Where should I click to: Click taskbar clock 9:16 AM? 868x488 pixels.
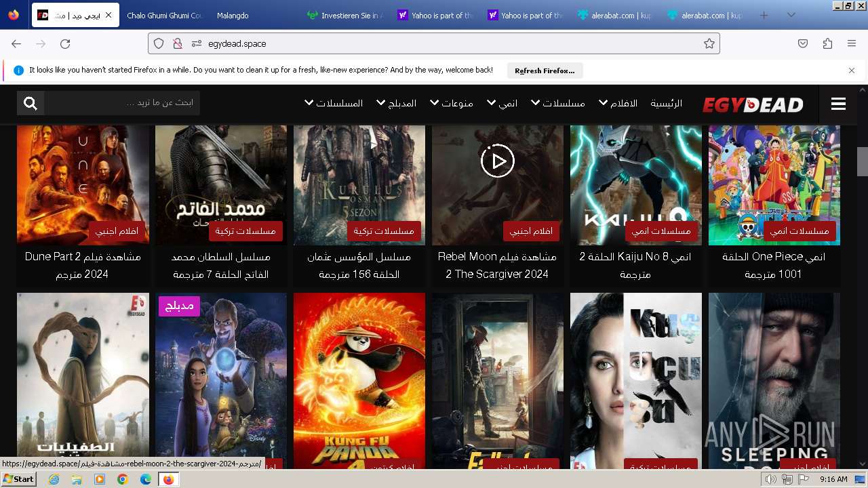pos(833,479)
